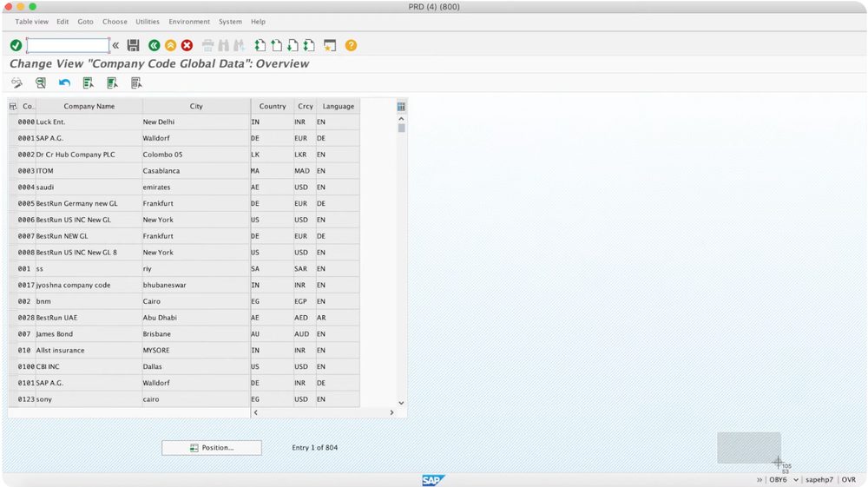
Task: Open the Table view menu
Action: (x=31, y=22)
